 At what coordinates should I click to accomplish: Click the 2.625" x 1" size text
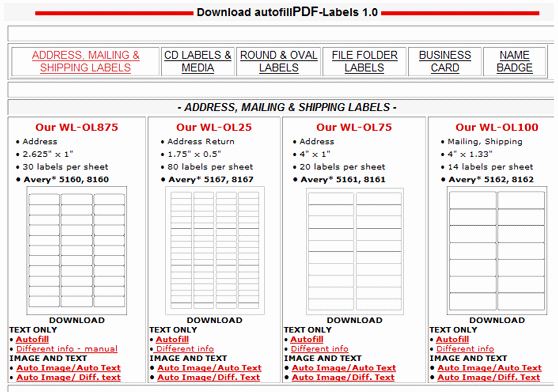coord(48,154)
